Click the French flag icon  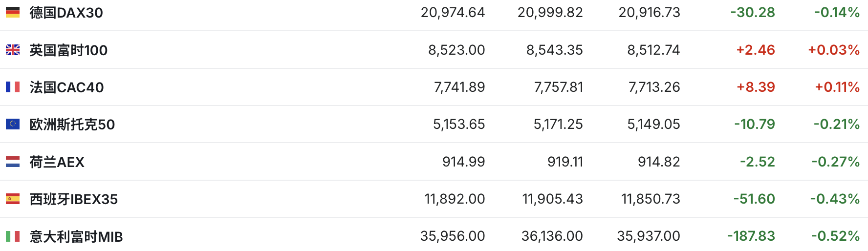tap(13, 87)
